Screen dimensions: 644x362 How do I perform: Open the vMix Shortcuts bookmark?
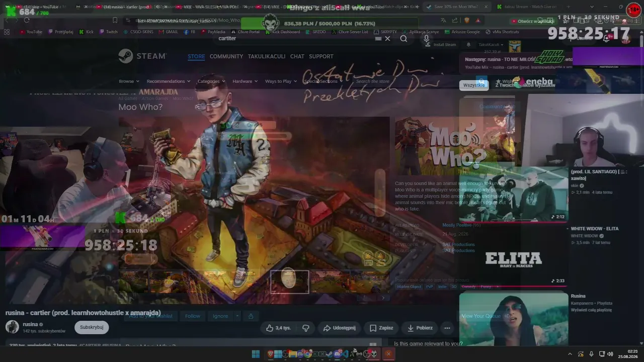click(502, 32)
